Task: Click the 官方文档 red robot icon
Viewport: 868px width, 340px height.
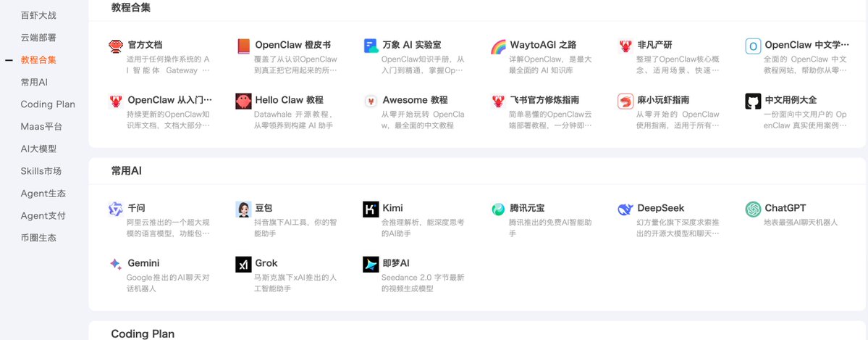Action: [116, 46]
